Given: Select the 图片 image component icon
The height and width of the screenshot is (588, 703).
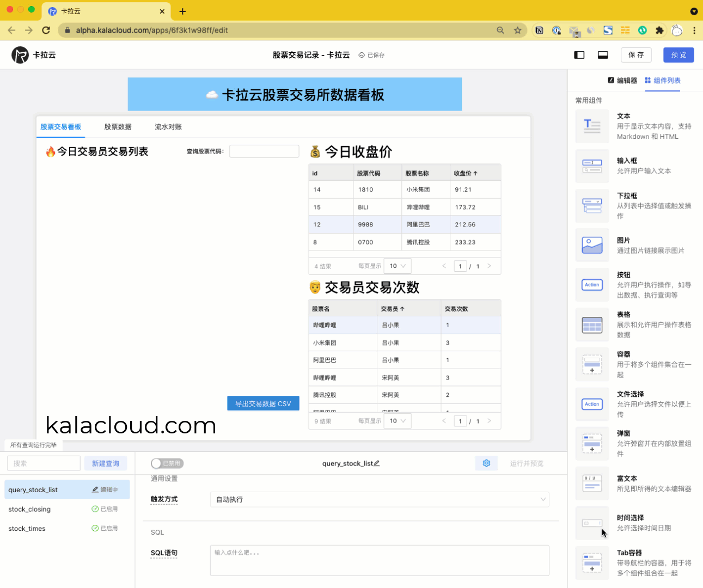Looking at the screenshot, I should (592, 246).
